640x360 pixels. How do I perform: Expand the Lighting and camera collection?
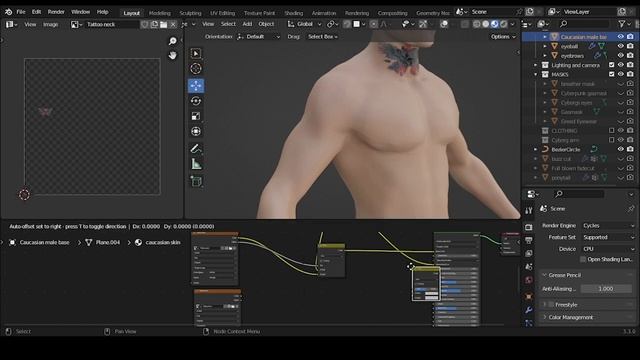pos(536,65)
